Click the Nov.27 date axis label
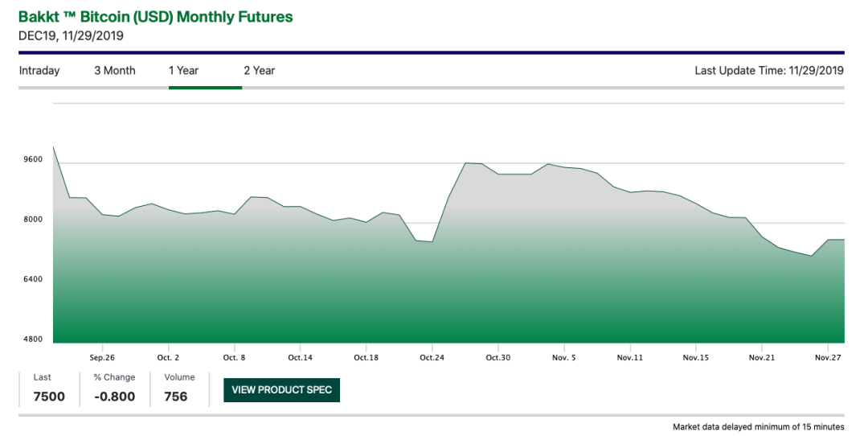 pos(828,358)
